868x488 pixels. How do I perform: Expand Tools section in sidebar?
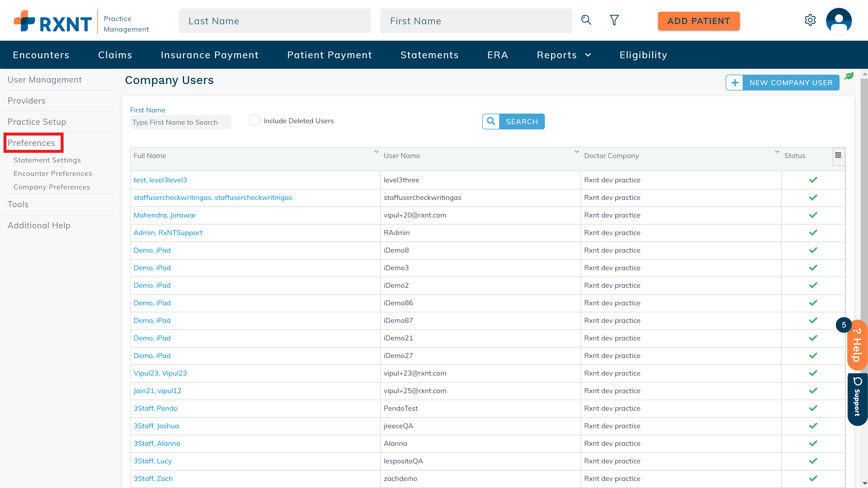pyautogui.click(x=18, y=204)
